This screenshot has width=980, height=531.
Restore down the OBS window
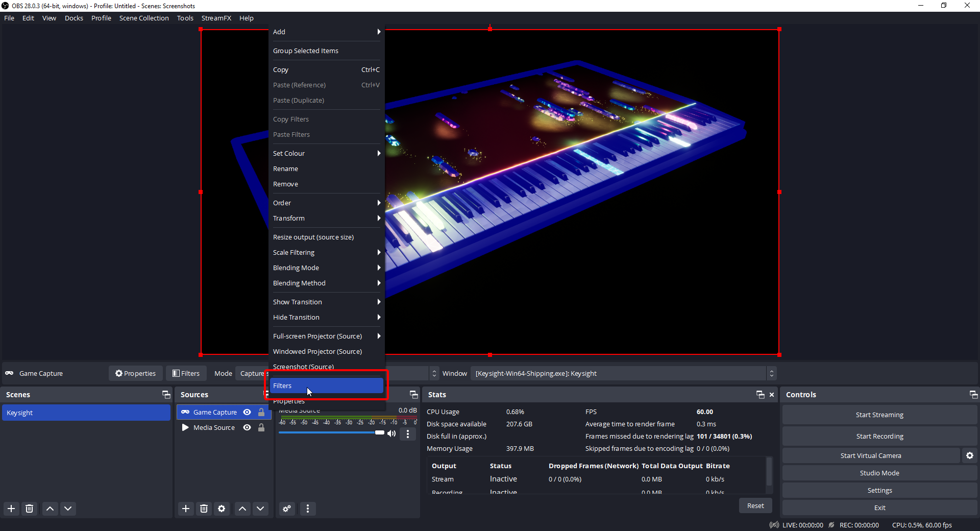[944, 6]
